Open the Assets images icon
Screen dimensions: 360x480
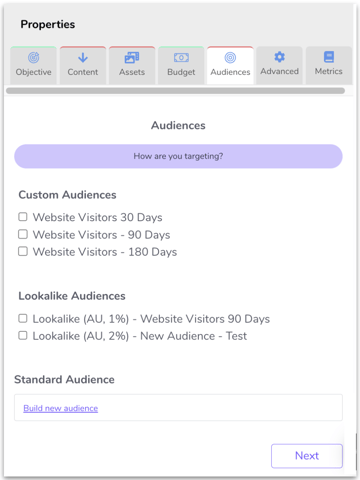(132, 58)
